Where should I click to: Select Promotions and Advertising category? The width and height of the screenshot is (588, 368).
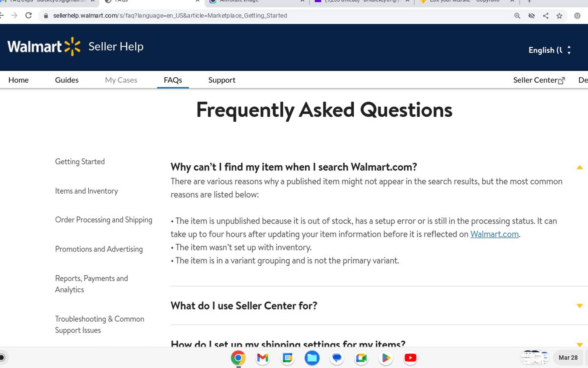(99, 249)
